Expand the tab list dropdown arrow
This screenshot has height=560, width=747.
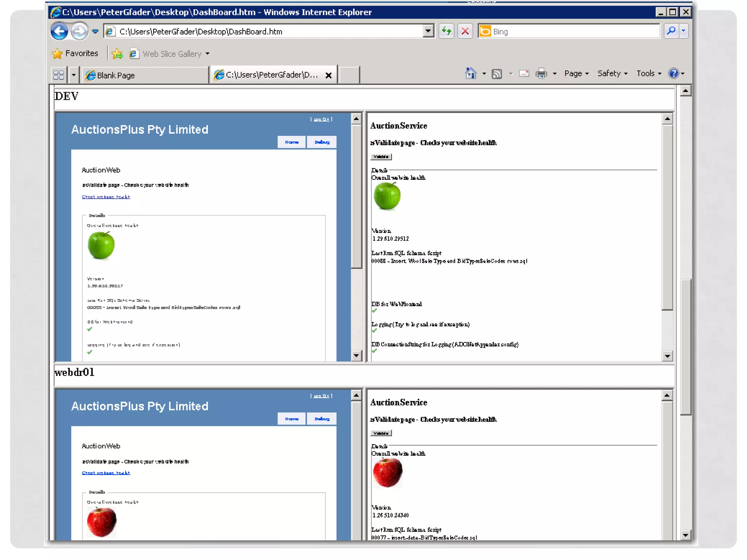point(74,75)
